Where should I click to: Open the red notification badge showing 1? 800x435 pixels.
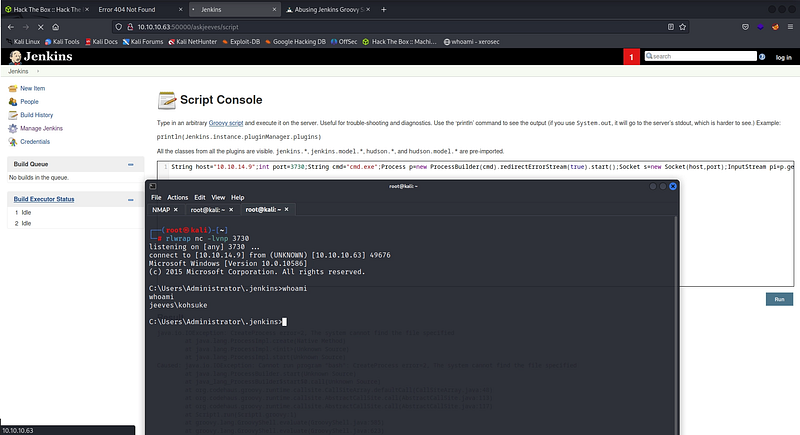click(x=631, y=57)
